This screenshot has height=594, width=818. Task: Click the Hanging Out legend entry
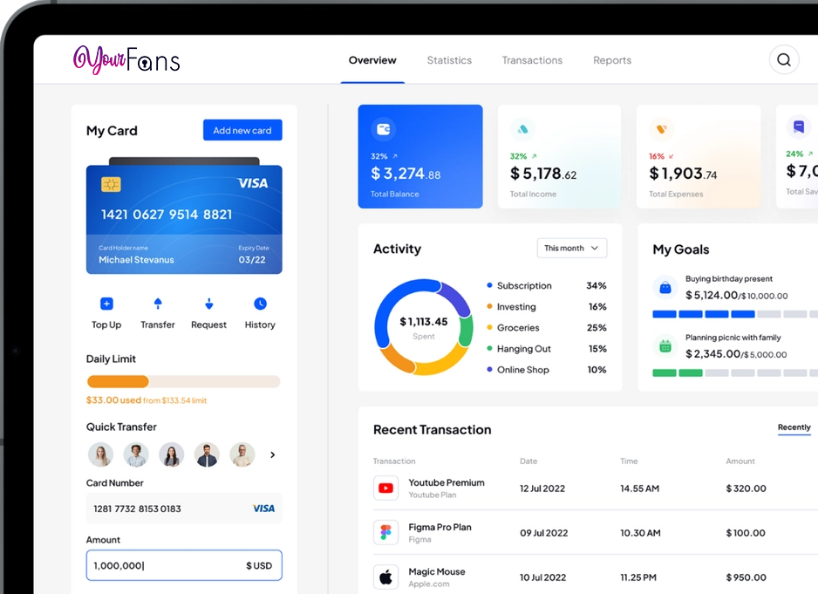click(x=546, y=348)
